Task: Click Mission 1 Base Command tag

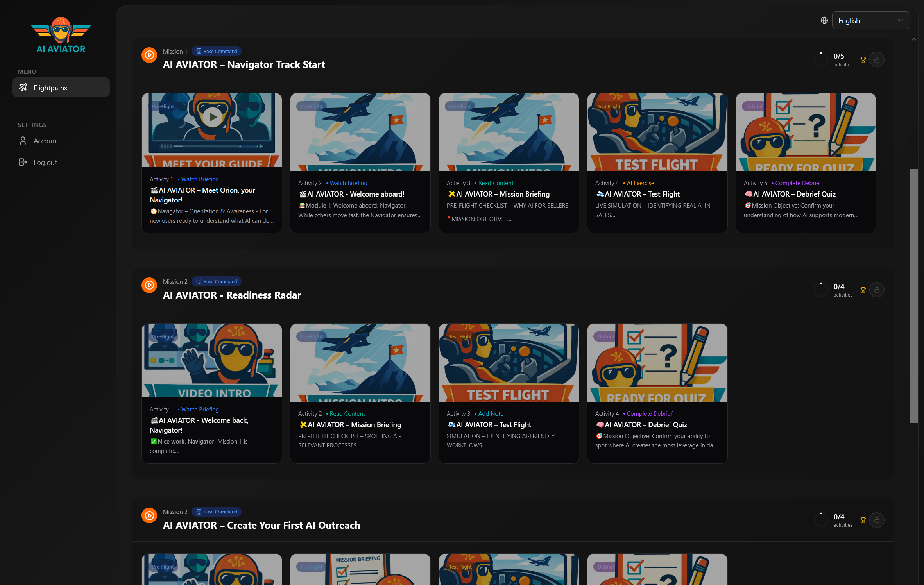Action: click(x=217, y=52)
